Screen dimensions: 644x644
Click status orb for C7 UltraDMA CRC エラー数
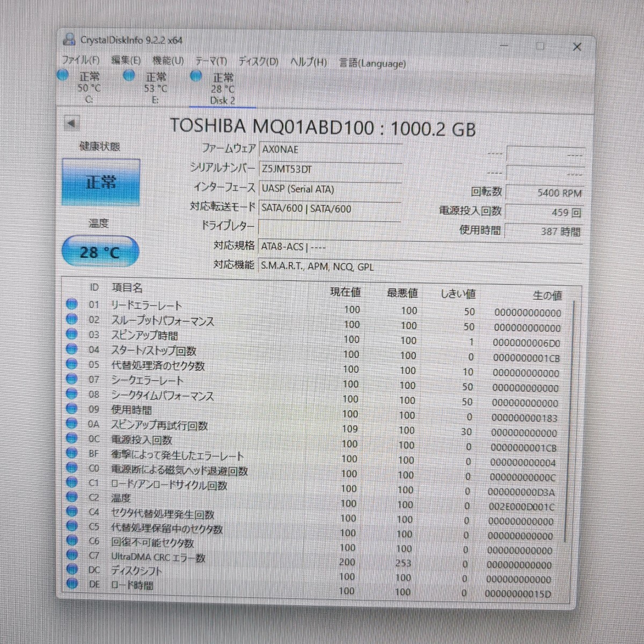pos(71,554)
